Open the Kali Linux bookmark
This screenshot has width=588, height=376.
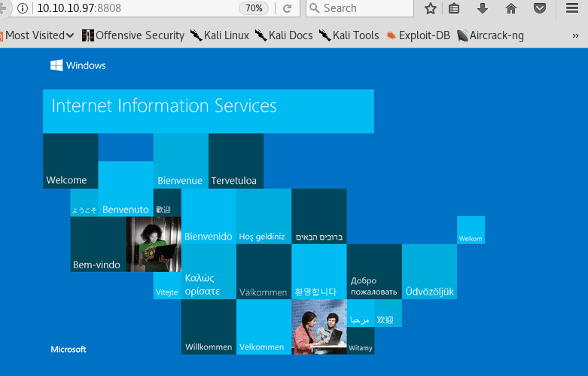[x=219, y=35]
